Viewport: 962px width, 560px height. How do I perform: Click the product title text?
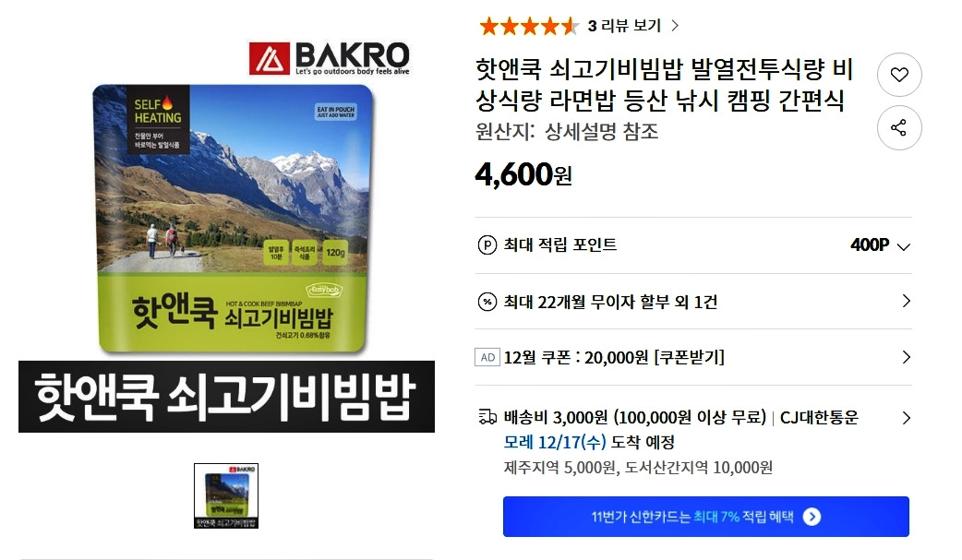pyautogui.click(x=665, y=85)
